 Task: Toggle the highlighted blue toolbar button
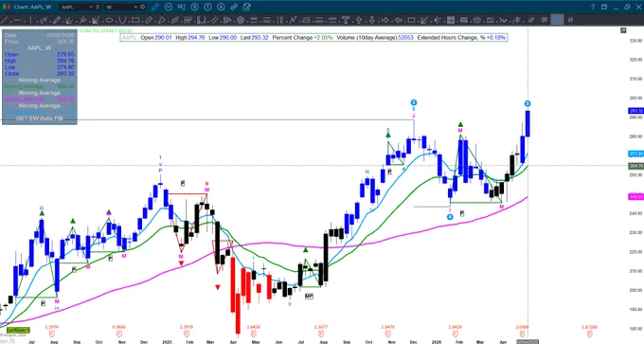pos(557,20)
